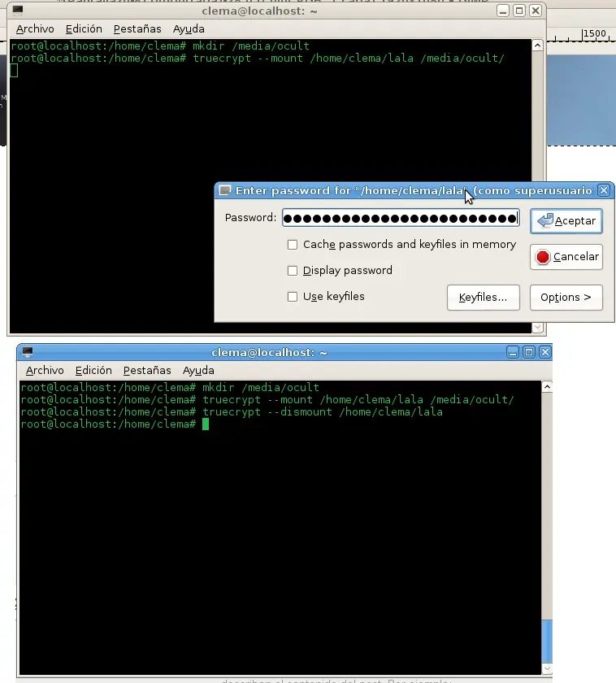
Task: Minimize the lower terminal window
Action: 513,352
